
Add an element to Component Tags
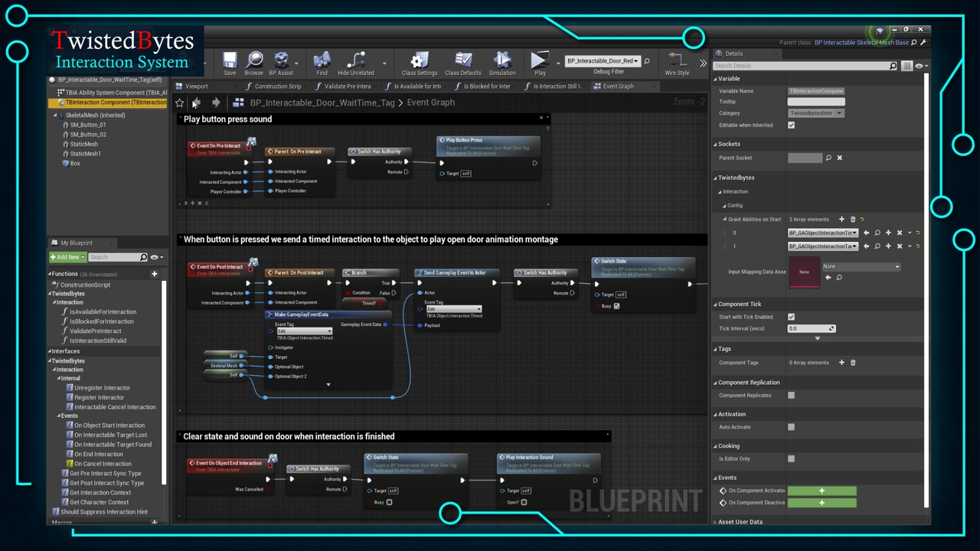842,363
